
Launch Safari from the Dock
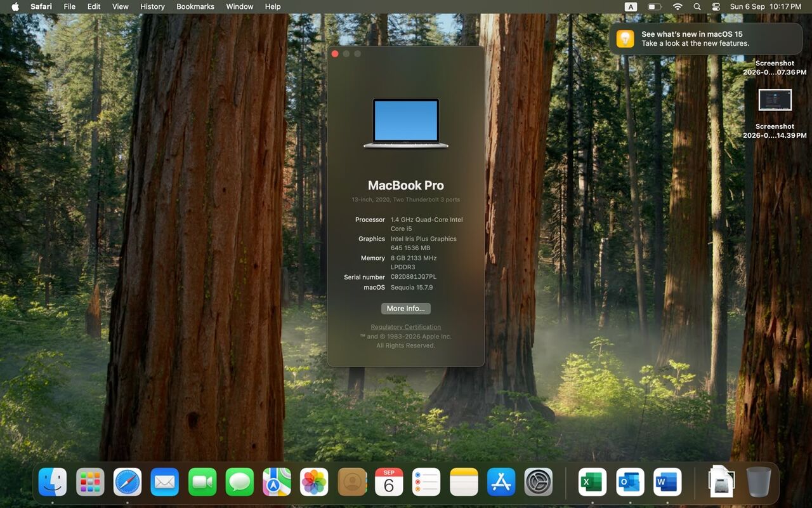coord(128,482)
